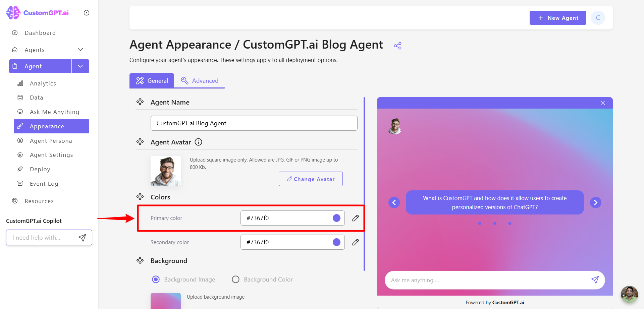
Task: Edit the Agent Name field
Action: coord(254,123)
